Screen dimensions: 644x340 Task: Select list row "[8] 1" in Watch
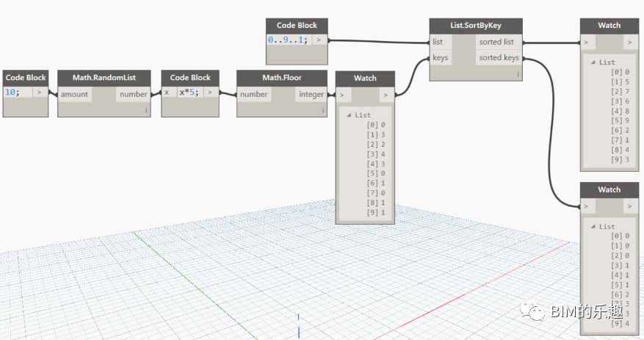pyautogui.click(x=376, y=203)
